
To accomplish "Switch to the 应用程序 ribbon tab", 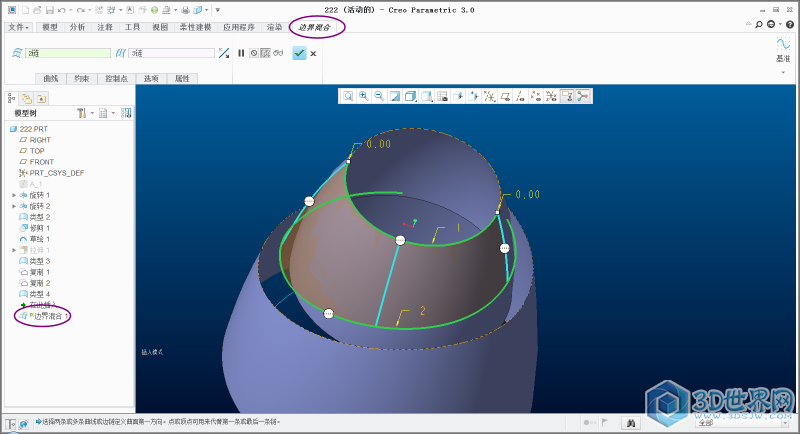I will click(x=239, y=27).
